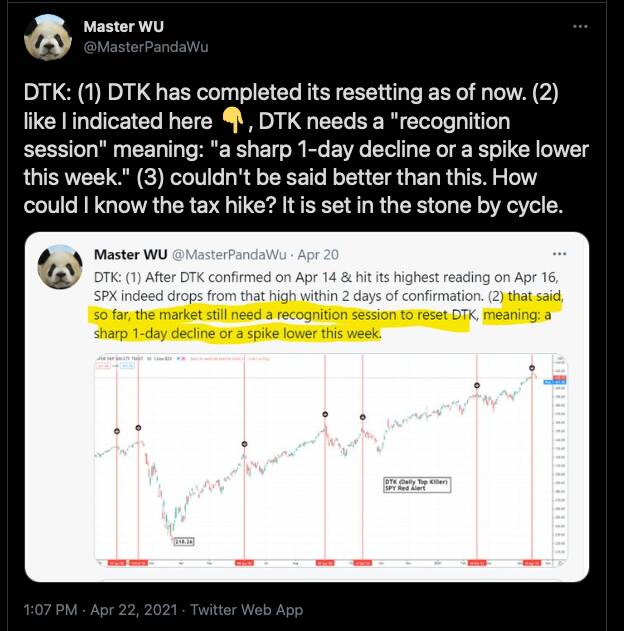This screenshot has height=631, width=624.
Task: Click the circle marker before the crash
Action: pyautogui.click(x=138, y=428)
